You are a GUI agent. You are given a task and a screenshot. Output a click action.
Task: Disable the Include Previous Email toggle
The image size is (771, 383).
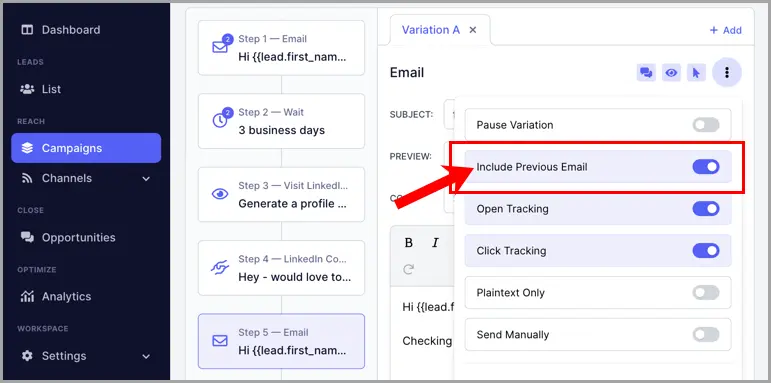(x=706, y=167)
